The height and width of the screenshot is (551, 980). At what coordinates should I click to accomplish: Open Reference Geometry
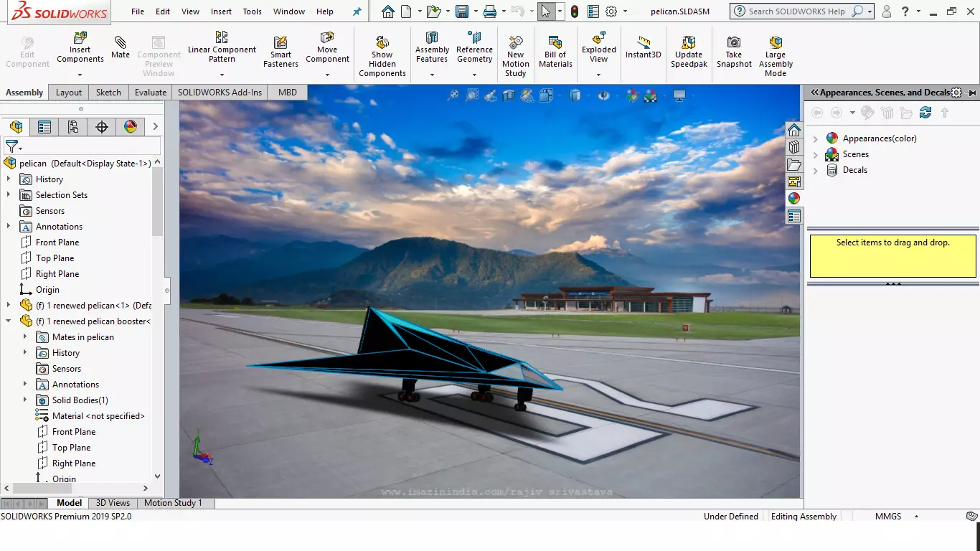[x=474, y=47]
